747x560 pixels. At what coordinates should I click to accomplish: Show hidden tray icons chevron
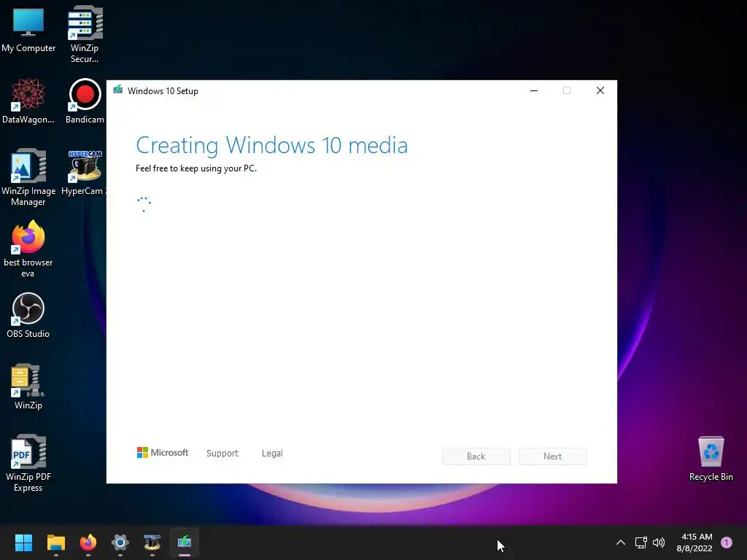[x=621, y=542]
